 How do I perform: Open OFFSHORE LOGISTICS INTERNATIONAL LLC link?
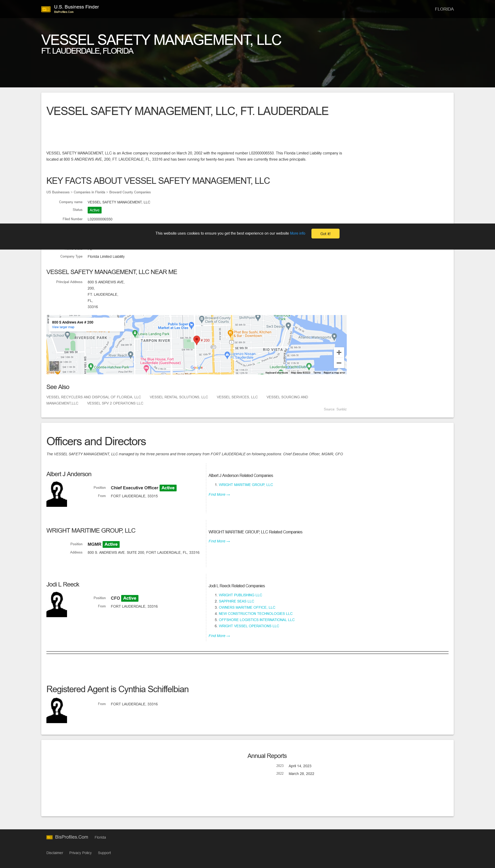coord(257,619)
